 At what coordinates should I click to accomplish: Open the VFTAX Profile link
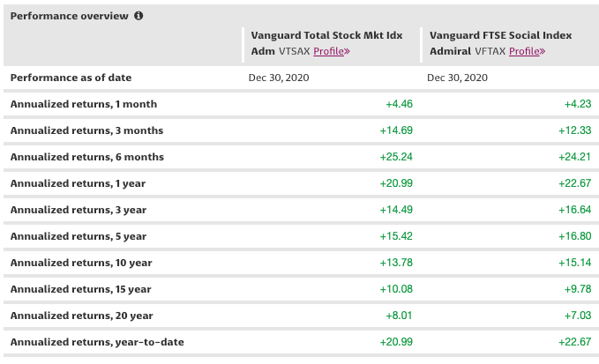click(x=527, y=51)
